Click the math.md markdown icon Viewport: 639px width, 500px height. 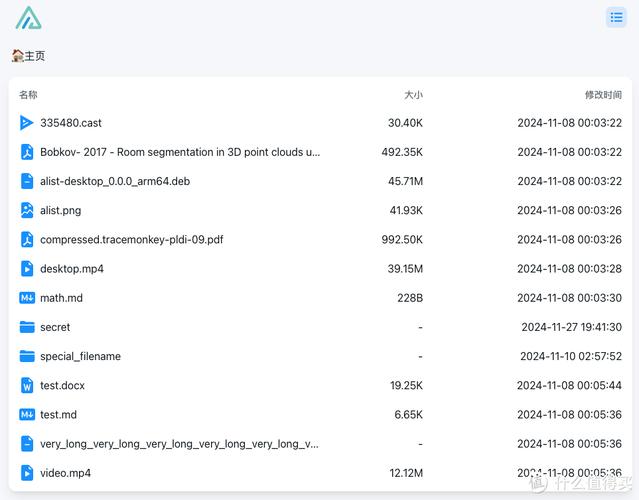click(x=27, y=298)
